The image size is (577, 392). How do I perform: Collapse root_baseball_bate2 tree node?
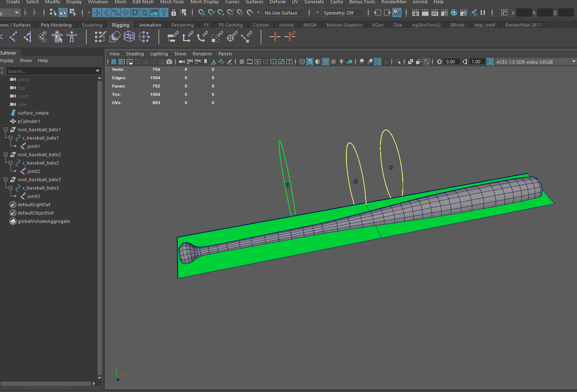coord(6,155)
